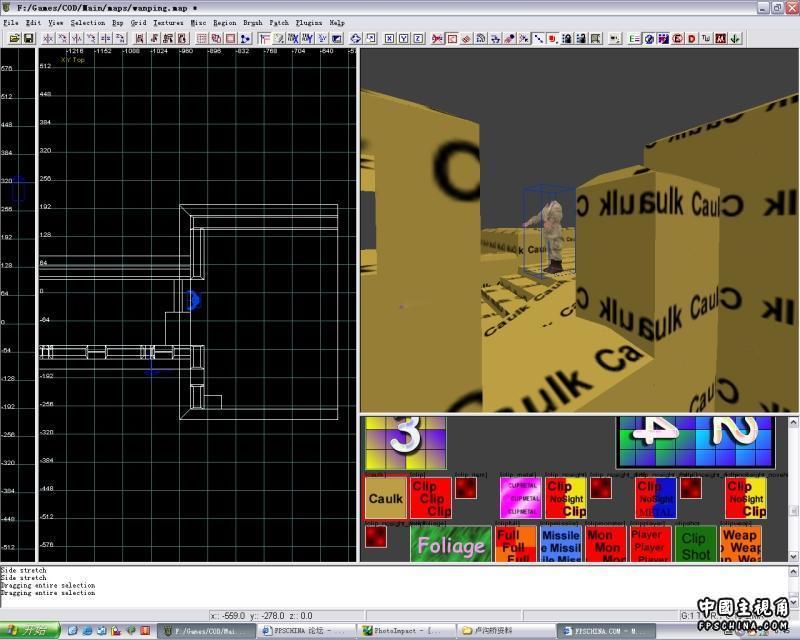
Task: Click the F:/Games/COD taskbar button
Action: (206, 631)
